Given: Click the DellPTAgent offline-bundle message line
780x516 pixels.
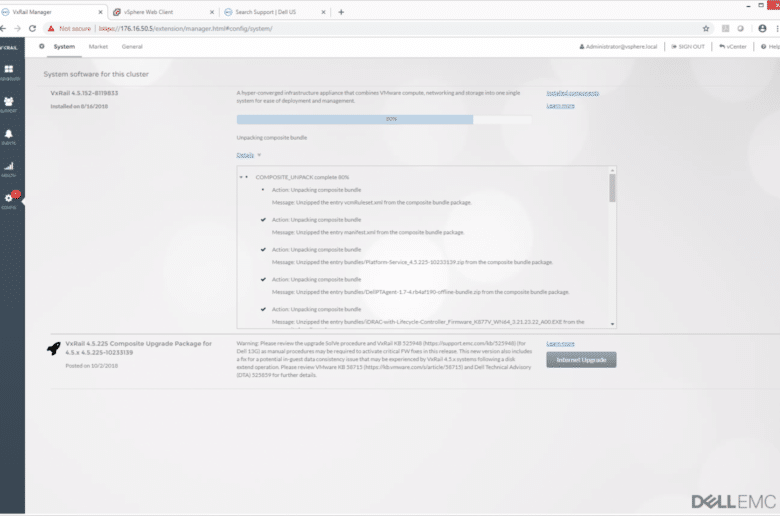Looking at the screenshot, I should 420,292.
